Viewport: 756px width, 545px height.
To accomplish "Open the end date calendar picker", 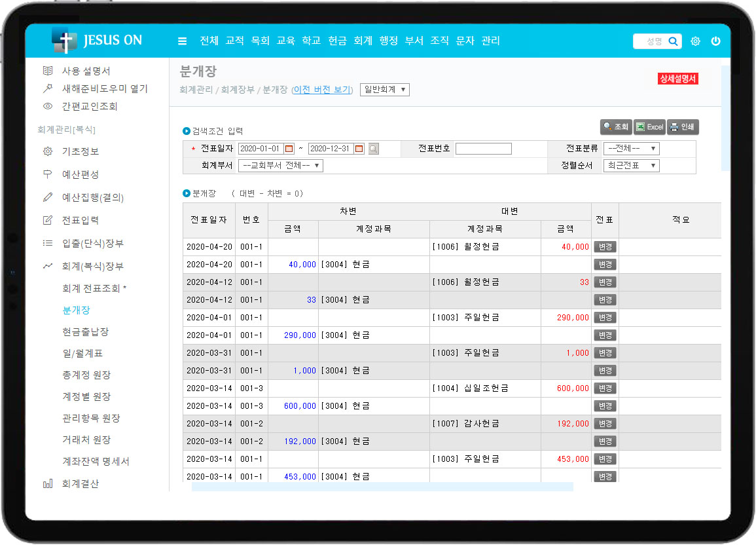I will click(359, 149).
